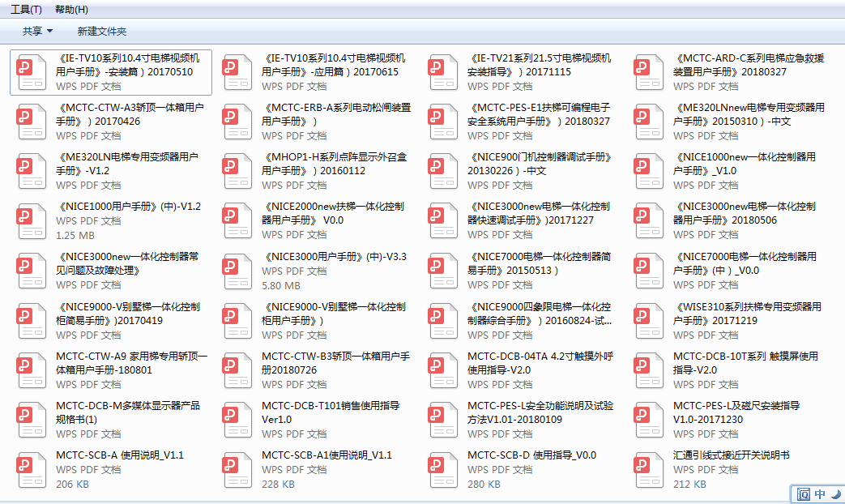The height and width of the screenshot is (504, 845).
Task: Select PDF icon for NICE9000-V柜简易手册 20170419
Action: [32, 321]
